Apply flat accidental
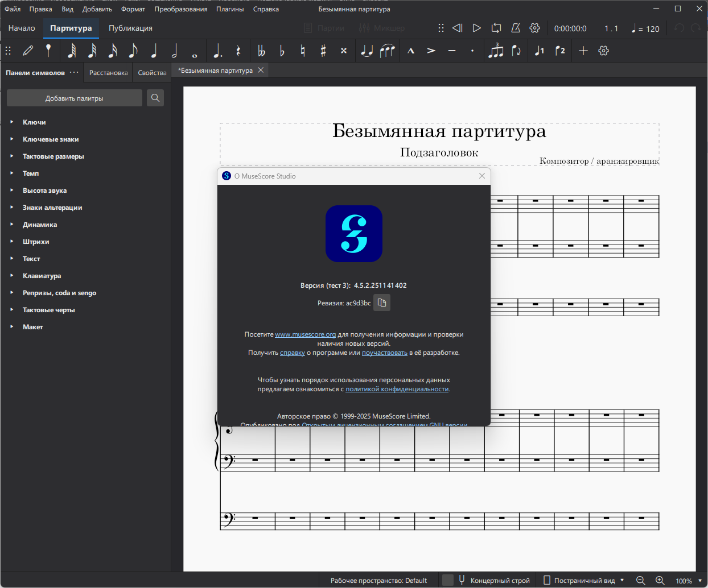 pyautogui.click(x=282, y=51)
